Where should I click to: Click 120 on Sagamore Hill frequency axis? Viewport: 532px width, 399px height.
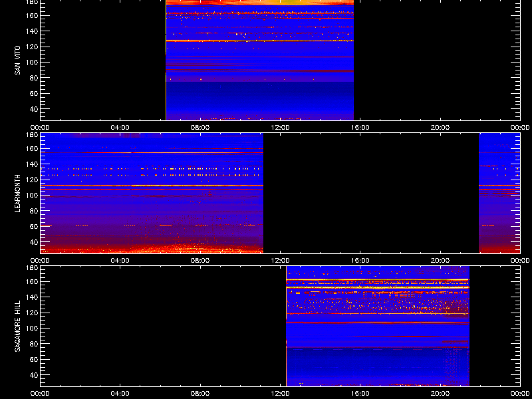[x=33, y=313]
